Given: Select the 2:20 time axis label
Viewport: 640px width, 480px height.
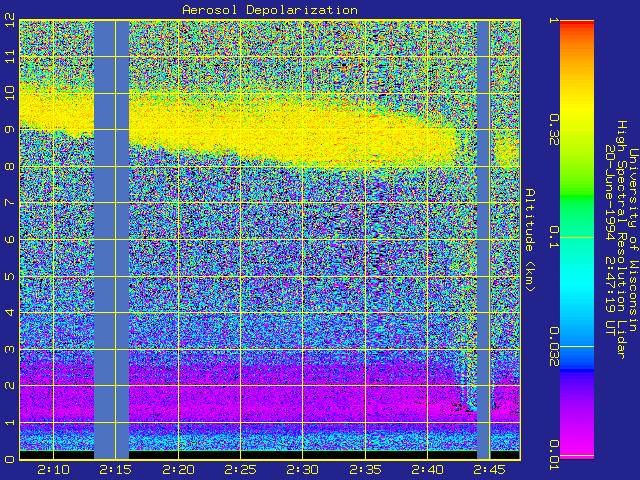Looking at the screenshot, I should [178, 470].
